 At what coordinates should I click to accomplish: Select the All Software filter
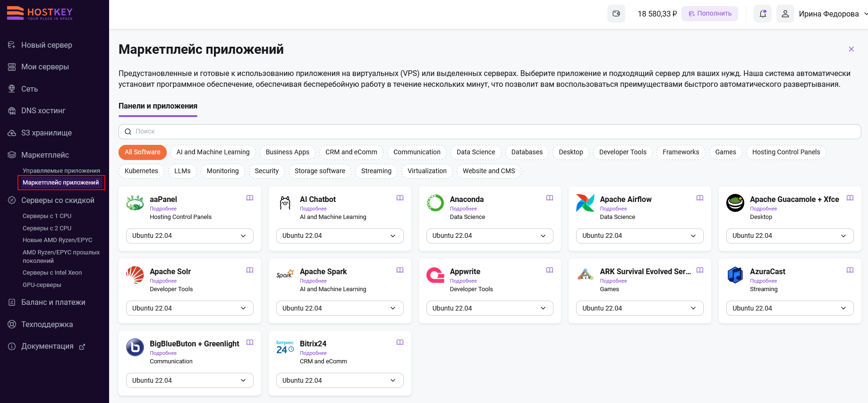(143, 152)
